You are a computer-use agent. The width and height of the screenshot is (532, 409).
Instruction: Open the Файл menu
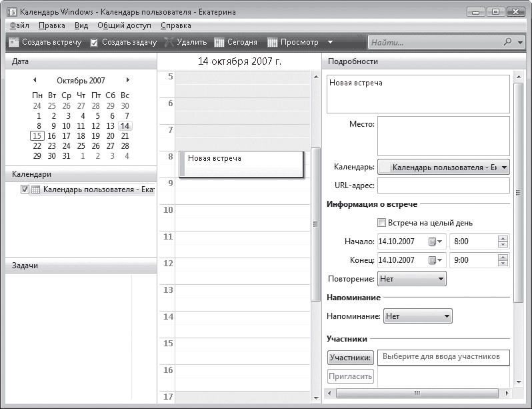[19, 25]
